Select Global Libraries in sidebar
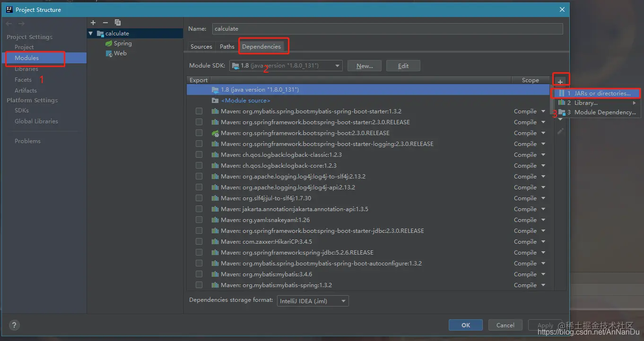This screenshot has width=644, height=341. pos(36,121)
